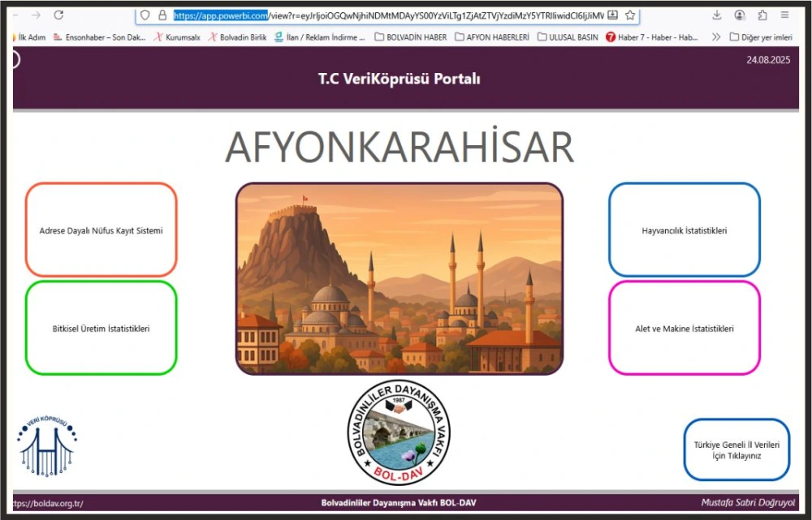Open Alet ve Makine İstatistikleri
Viewport: 812px width, 520px height.
pos(684,329)
